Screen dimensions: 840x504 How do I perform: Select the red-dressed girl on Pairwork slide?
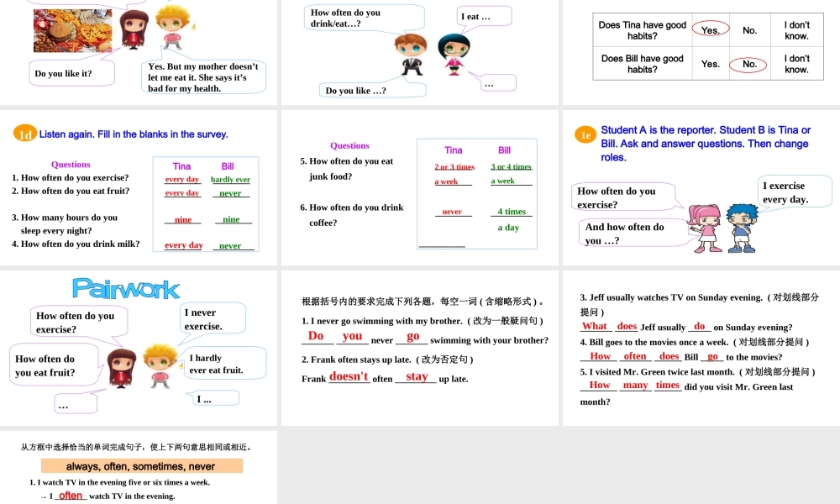(x=123, y=369)
